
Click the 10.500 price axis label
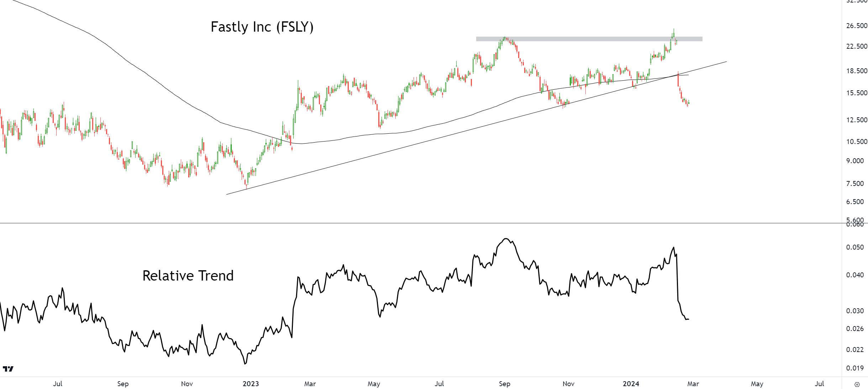coord(857,142)
